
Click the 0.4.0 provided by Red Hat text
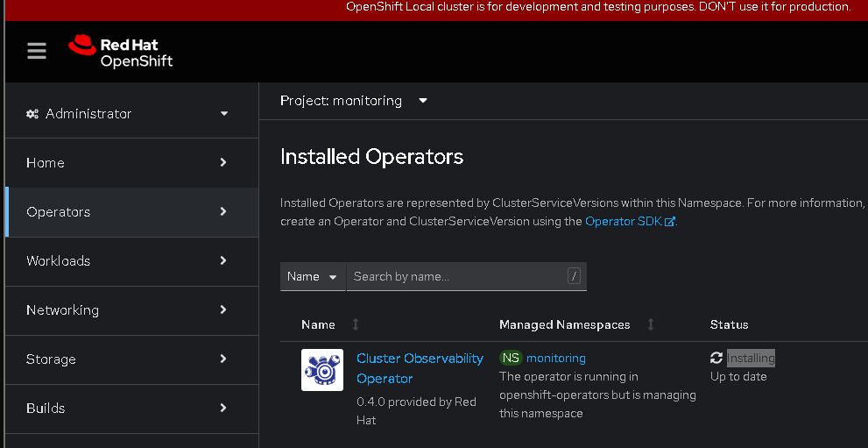click(x=416, y=411)
